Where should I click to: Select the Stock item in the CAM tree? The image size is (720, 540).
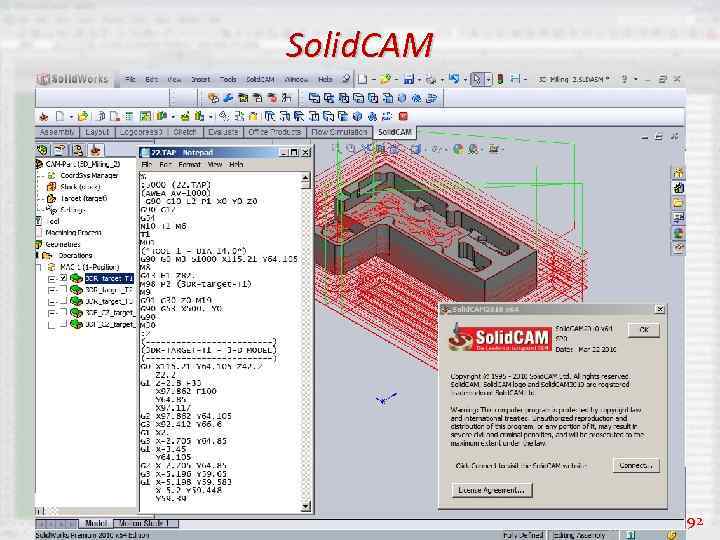coord(80,187)
